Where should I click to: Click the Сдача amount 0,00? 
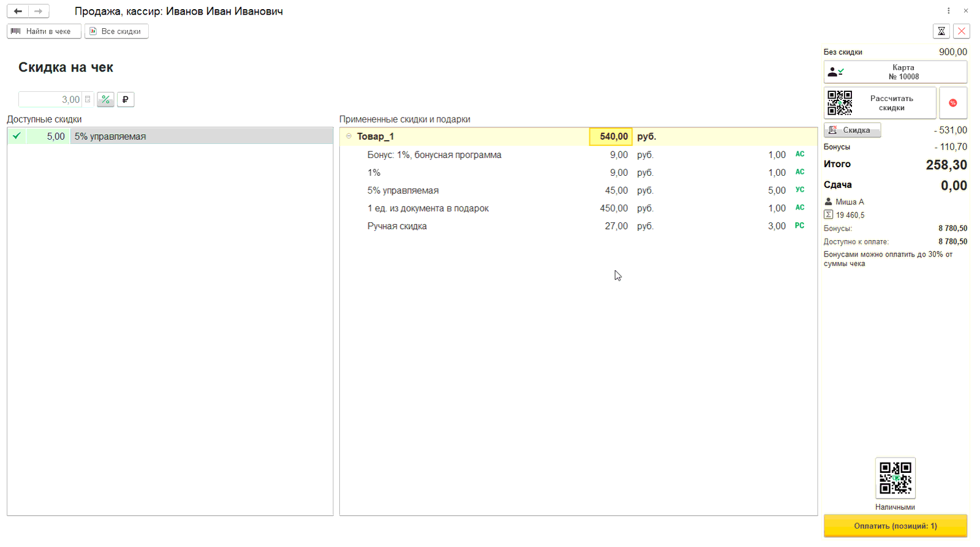pyautogui.click(x=954, y=186)
